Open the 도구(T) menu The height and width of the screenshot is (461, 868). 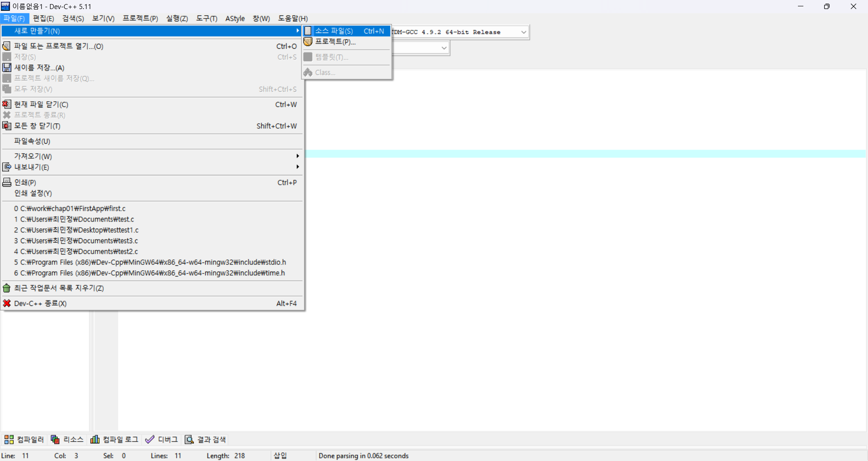pyautogui.click(x=207, y=19)
